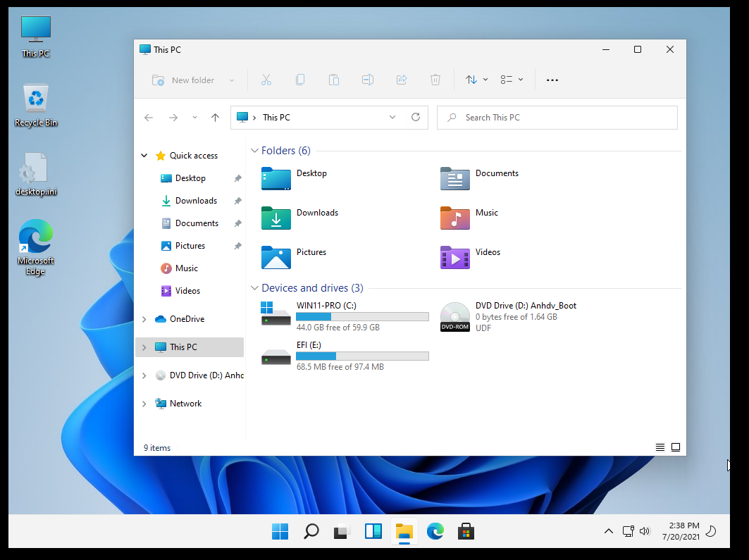Select the Music folder icon in Folders
749x560 pixels.
(454, 218)
